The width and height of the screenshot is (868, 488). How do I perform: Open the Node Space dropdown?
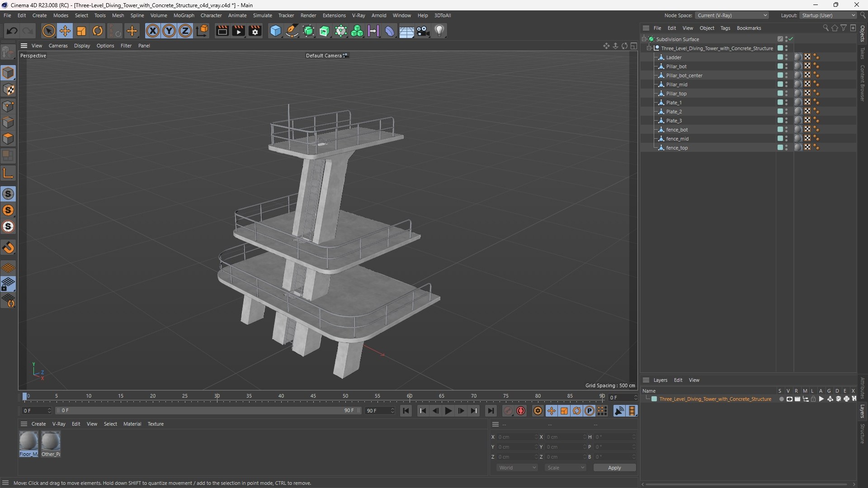tap(731, 15)
